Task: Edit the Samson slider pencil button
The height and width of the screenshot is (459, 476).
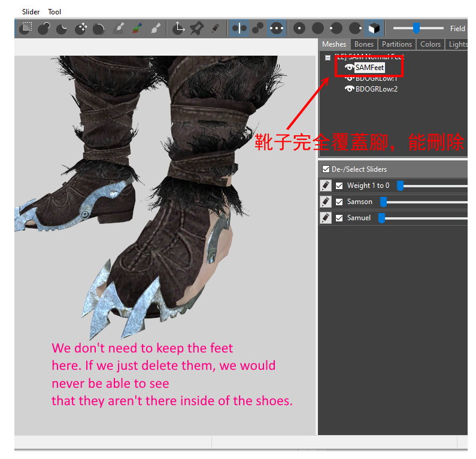Action: (x=326, y=202)
